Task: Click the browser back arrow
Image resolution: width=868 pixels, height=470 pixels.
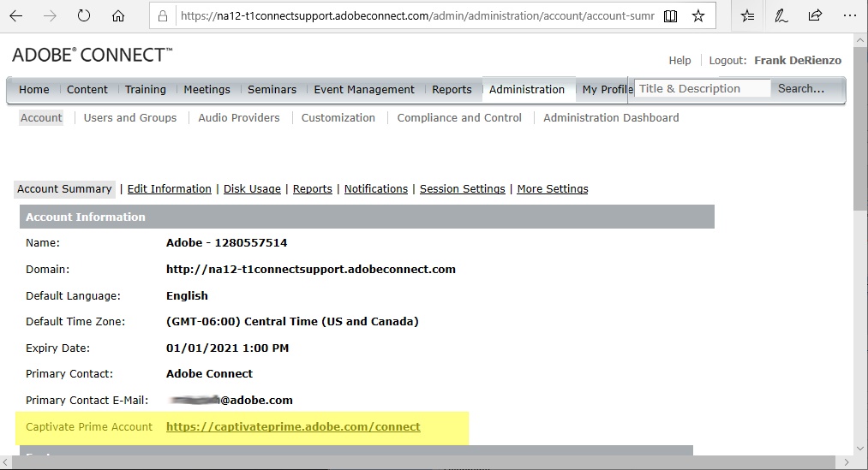Action: point(16,15)
